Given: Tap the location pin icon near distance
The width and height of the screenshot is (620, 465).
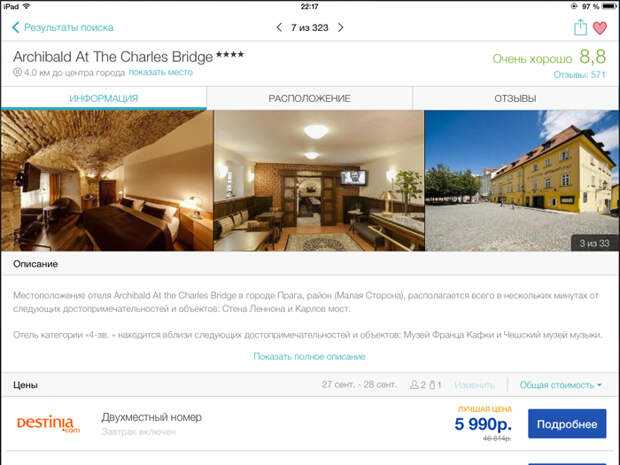Looking at the screenshot, I should point(17,72).
